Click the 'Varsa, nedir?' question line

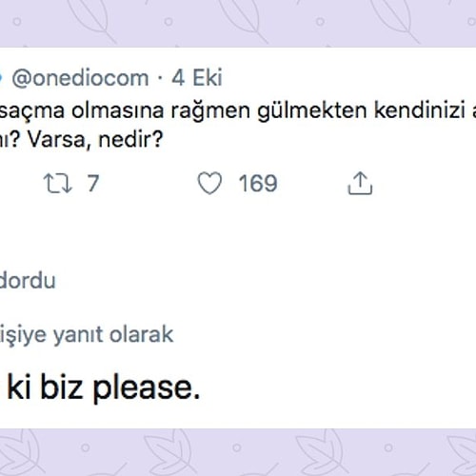(95, 140)
